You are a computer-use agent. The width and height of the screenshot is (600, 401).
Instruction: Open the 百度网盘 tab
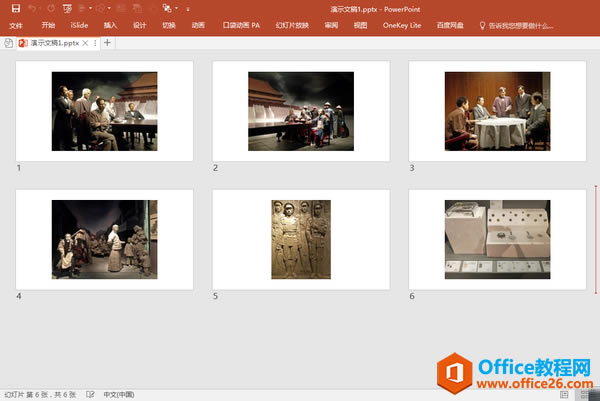[450, 25]
